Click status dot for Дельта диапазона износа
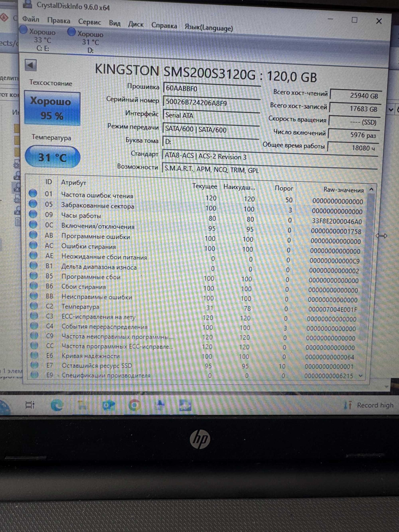This screenshot has width=399, height=532. click(34, 265)
